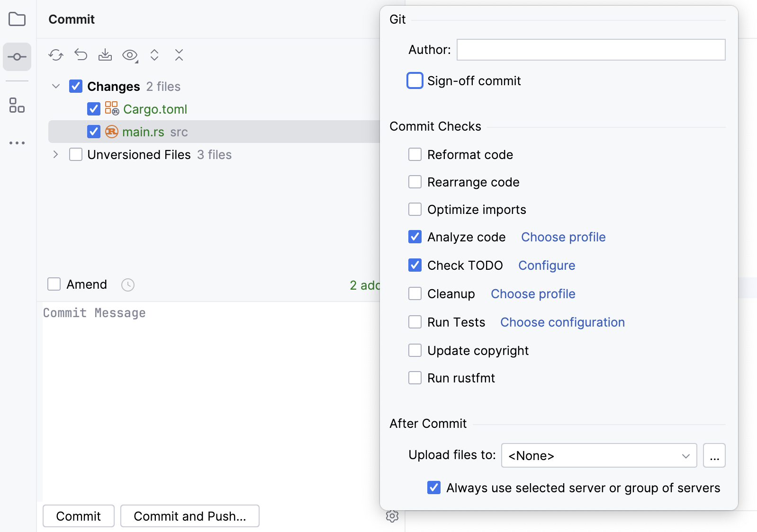The image size is (757, 532).
Task: Click Choose profile for Cleanup
Action: point(533,294)
